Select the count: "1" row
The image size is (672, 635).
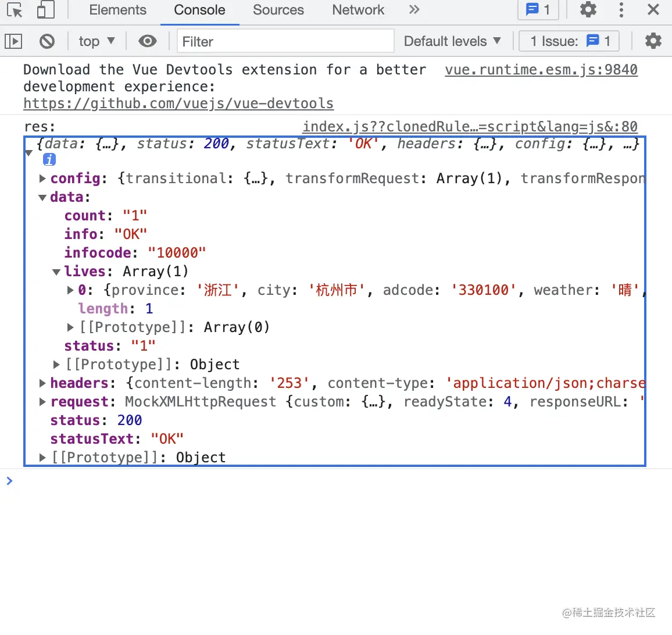click(x=105, y=216)
